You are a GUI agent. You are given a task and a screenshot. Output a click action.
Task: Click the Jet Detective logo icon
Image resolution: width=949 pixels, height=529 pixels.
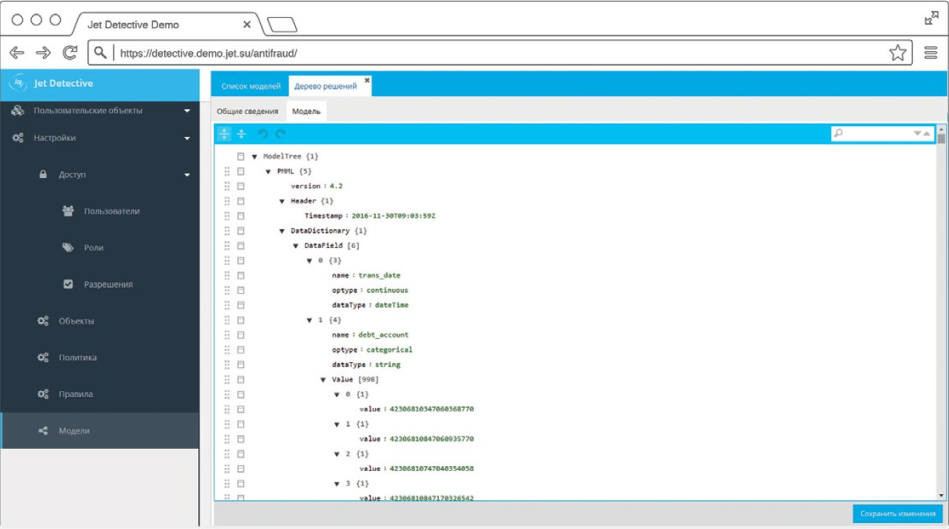point(18,83)
